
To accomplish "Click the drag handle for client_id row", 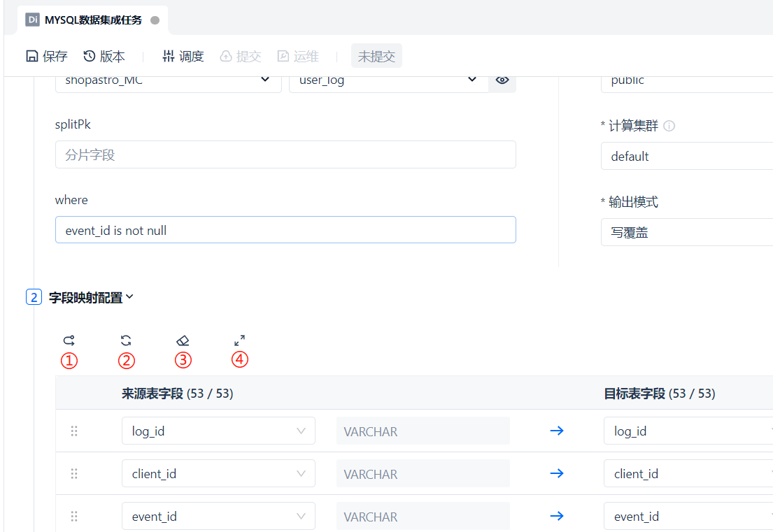I will click(x=74, y=474).
